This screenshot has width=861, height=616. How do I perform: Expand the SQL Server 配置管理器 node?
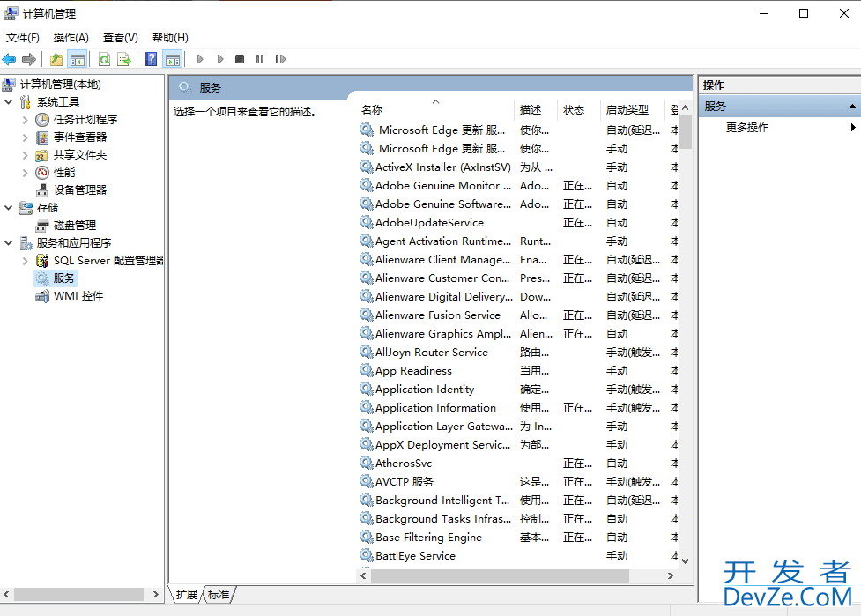(25, 260)
